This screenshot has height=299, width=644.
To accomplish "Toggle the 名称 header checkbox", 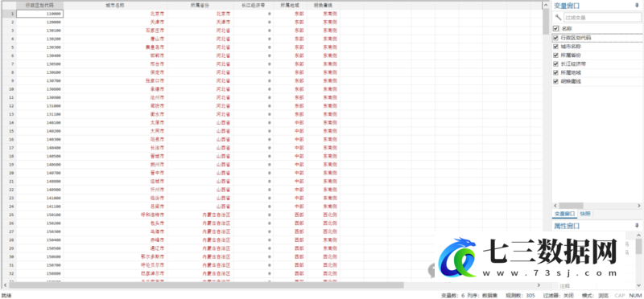I will [555, 29].
